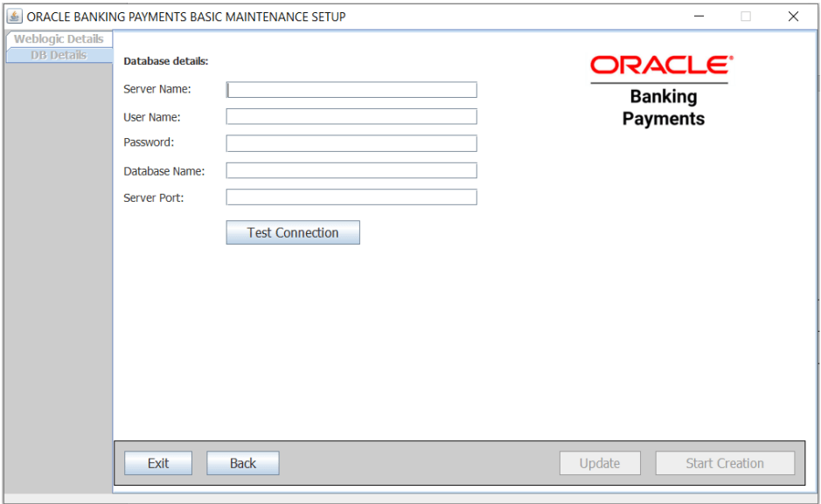Viewport: 821px width, 504px height.
Task: Click the Oracle logo
Action: point(661,66)
